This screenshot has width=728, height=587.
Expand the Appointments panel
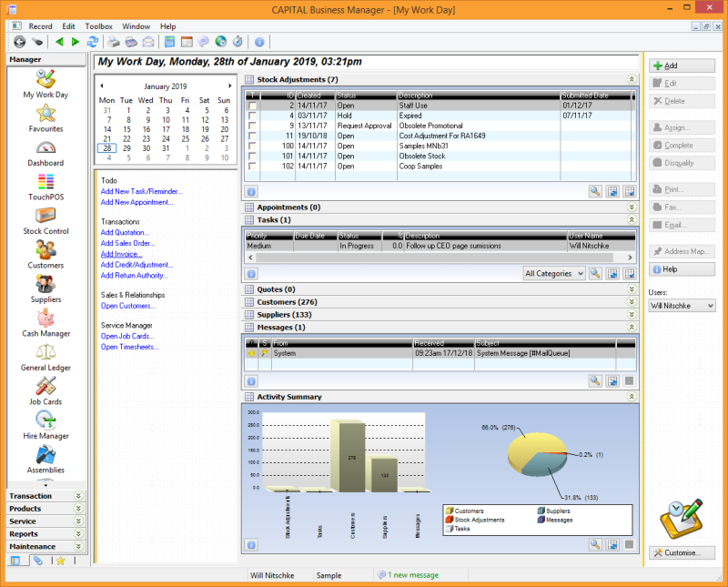pos(632,207)
